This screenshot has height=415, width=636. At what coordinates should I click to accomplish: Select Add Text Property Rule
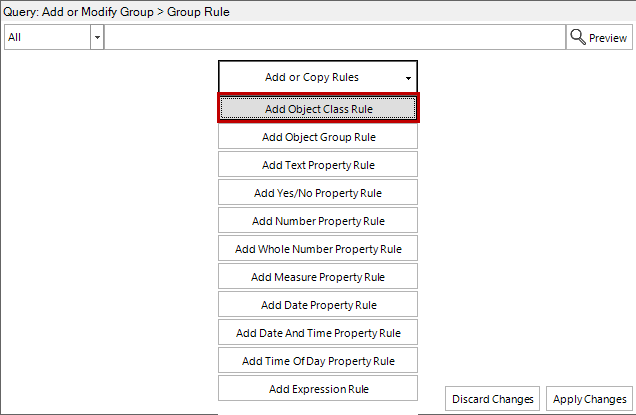tap(318, 165)
